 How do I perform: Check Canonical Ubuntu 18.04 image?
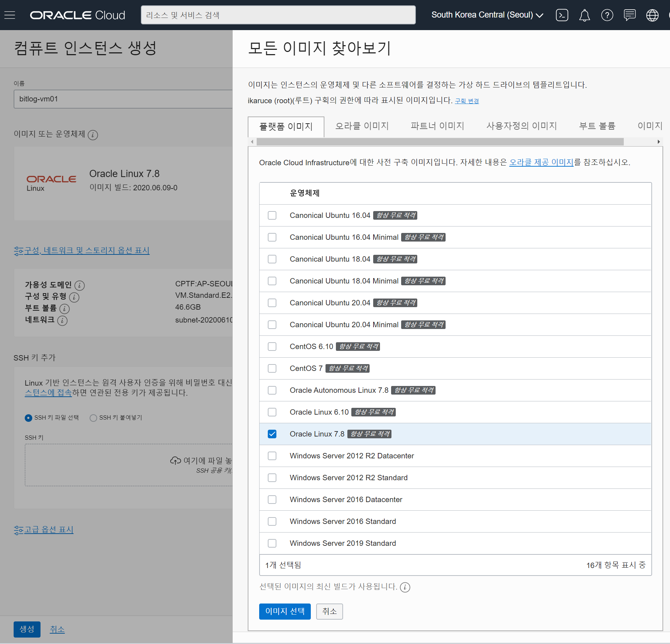pos(272,259)
